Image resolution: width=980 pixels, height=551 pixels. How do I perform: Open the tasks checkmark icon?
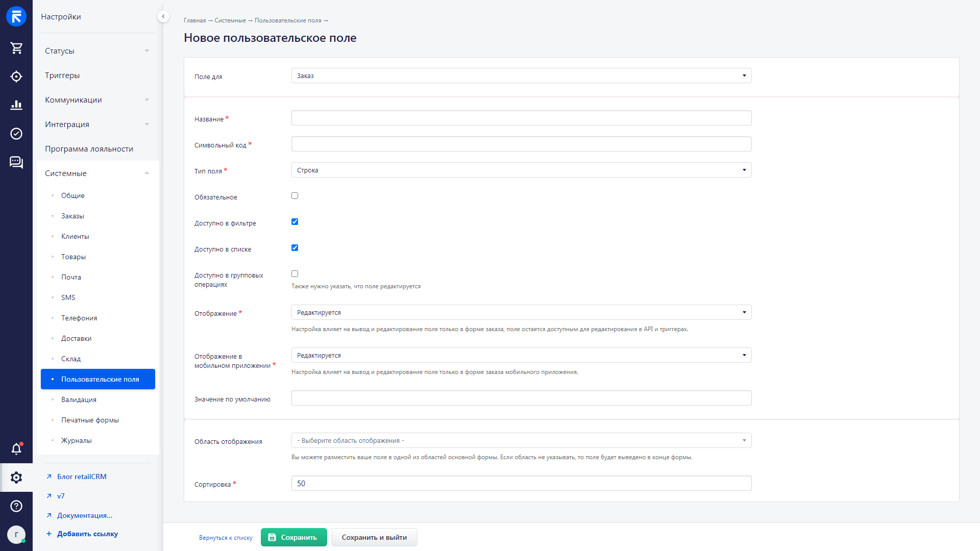[16, 134]
